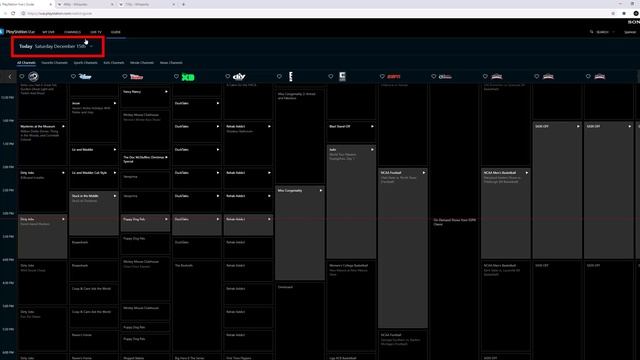Viewport: 640px width, 360px height.
Task: Open Women's College Basketball listing
Action: coord(351,306)
